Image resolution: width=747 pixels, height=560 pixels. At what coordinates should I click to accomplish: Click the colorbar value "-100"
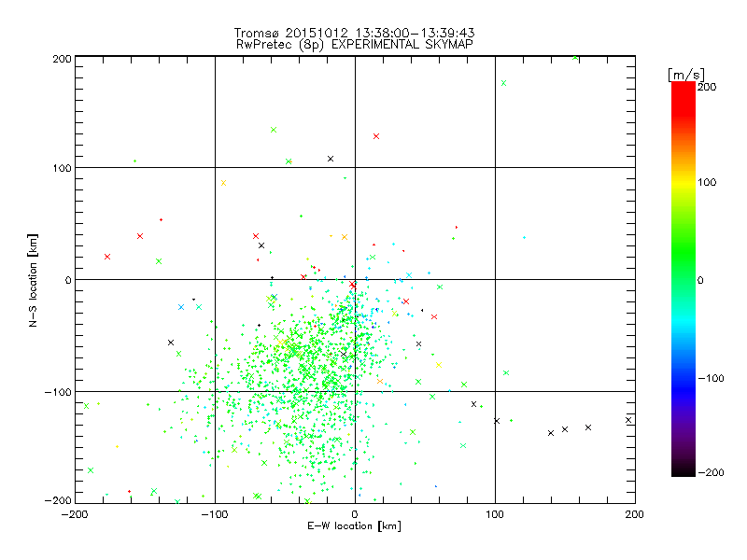pyautogui.click(x=711, y=378)
